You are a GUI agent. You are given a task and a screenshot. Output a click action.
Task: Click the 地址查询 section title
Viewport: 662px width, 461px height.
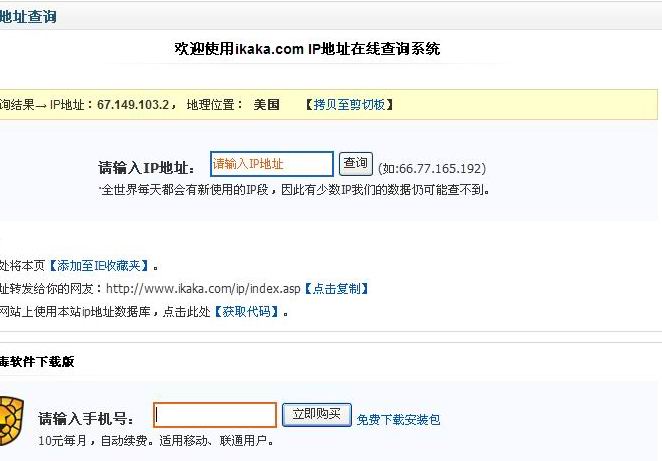tap(28, 17)
